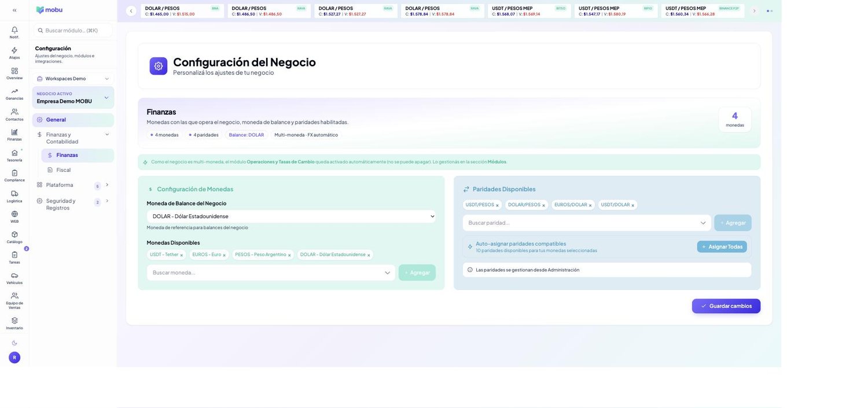Click 4 paridades badge
The height and width of the screenshot is (408, 868).
(204, 135)
